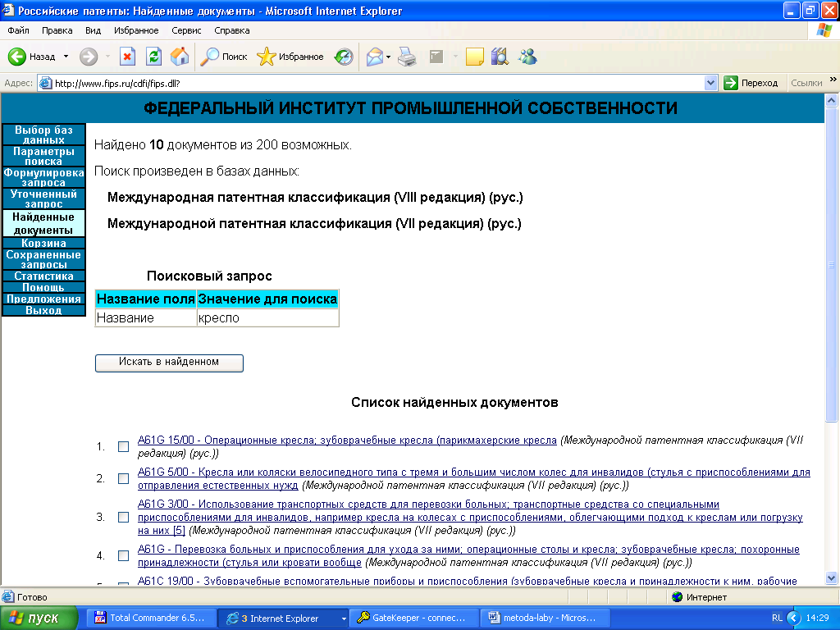Switch to Total Commander taskbar button
The height and width of the screenshot is (630, 840).
(x=152, y=618)
